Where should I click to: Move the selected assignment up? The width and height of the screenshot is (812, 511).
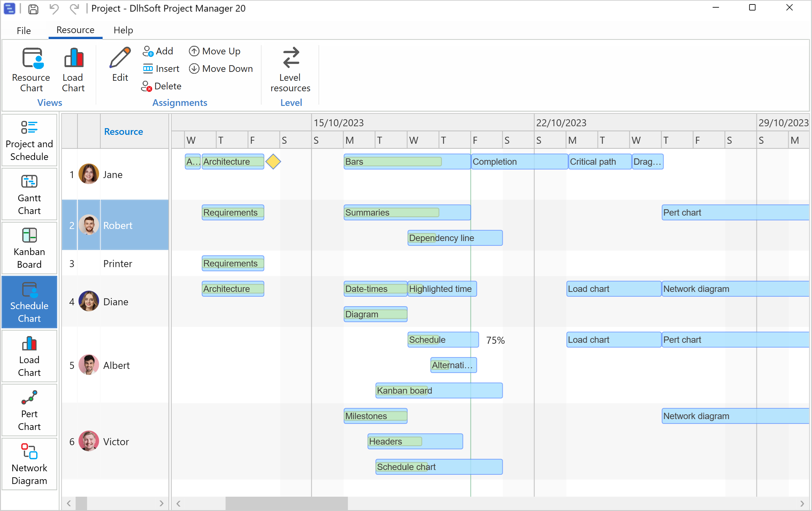[x=215, y=51]
